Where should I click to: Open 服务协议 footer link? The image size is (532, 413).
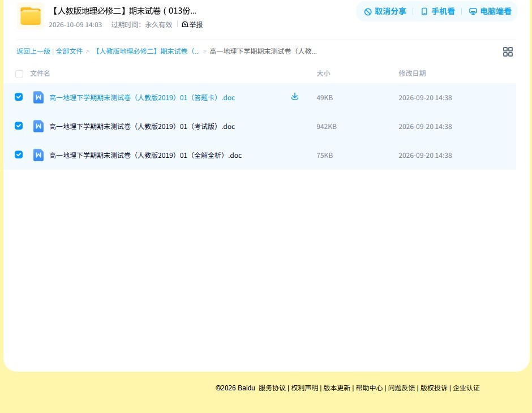[x=272, y=388]
